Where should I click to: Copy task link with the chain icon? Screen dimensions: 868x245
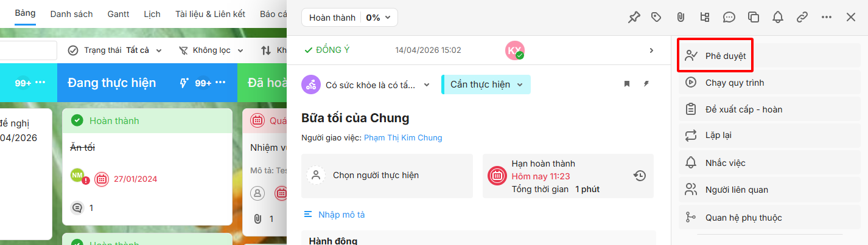point(802,18)
